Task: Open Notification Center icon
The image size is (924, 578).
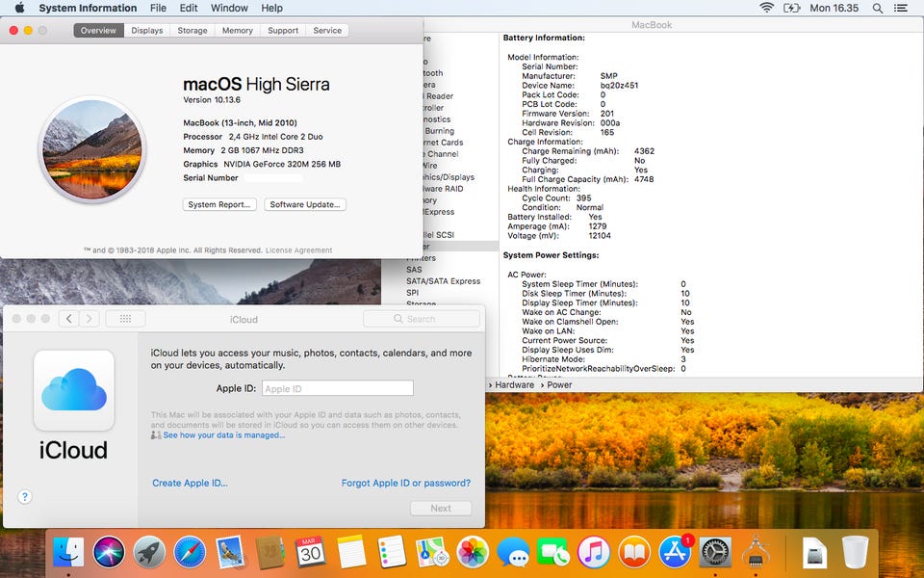Action: click(901, 9)
